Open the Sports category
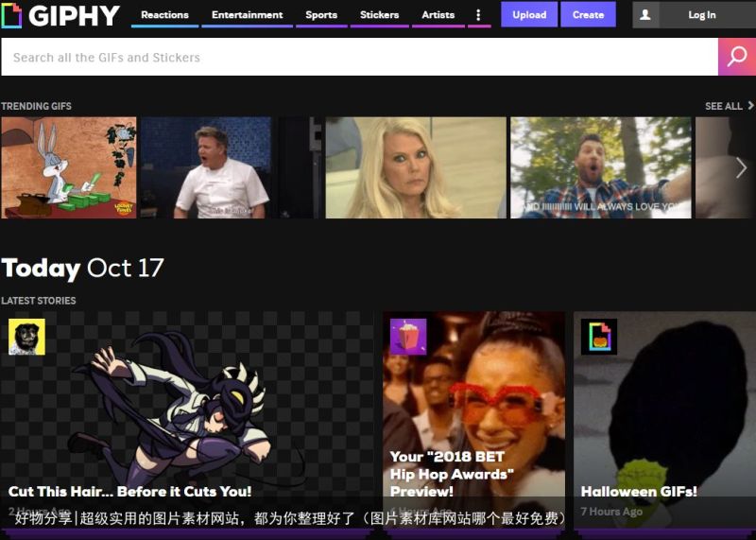 321,15
